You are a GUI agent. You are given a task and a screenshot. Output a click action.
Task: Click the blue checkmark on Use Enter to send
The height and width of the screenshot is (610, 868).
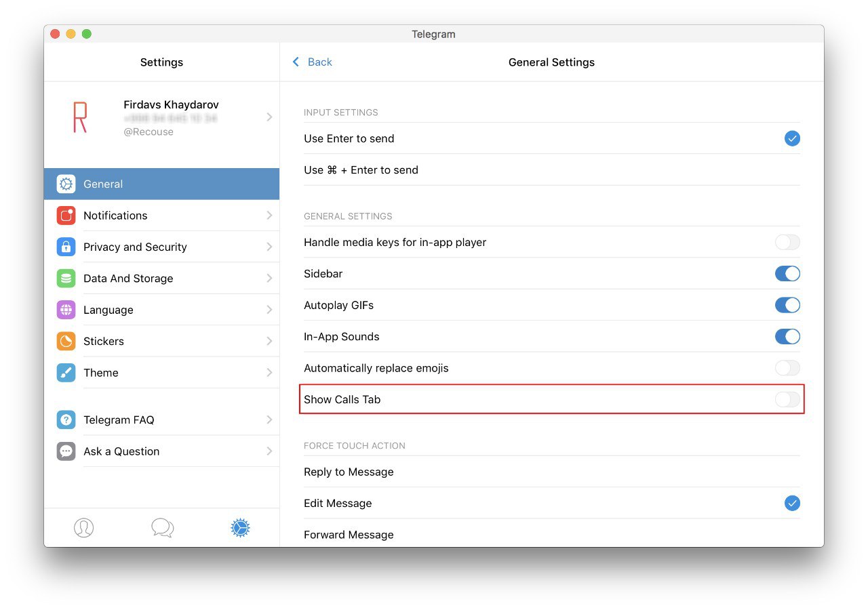(x=792, y=138)
